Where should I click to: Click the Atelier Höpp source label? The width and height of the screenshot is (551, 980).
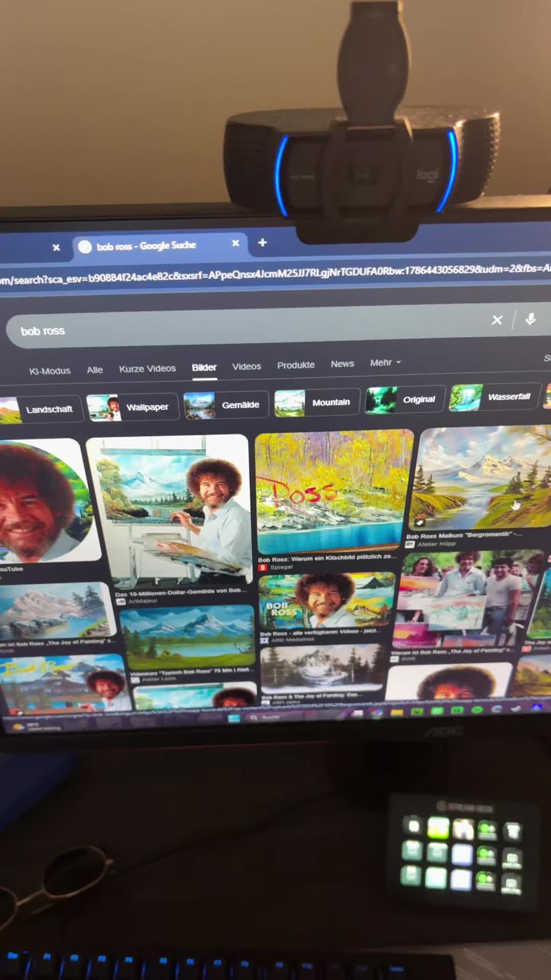click(x=436, y=544)
